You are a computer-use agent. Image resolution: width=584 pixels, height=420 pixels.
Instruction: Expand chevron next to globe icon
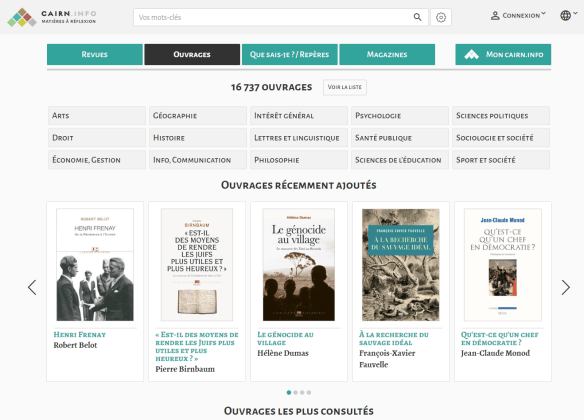(575, 13)
